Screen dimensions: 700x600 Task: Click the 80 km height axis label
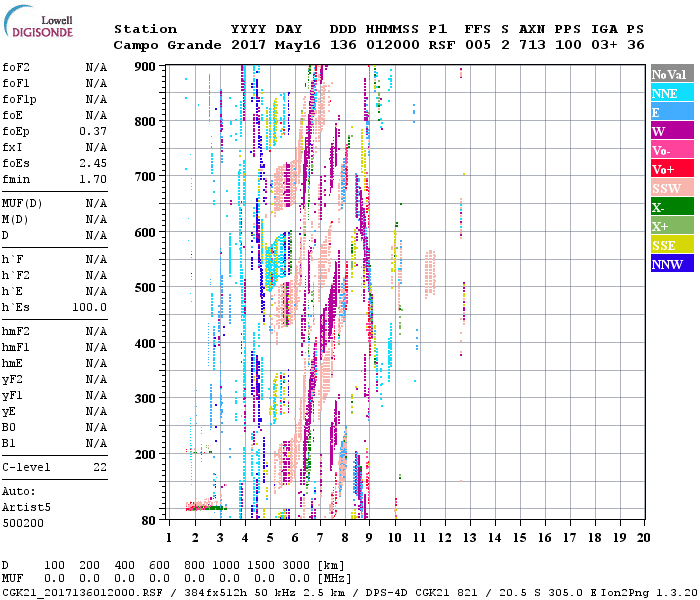pos(149,521)
